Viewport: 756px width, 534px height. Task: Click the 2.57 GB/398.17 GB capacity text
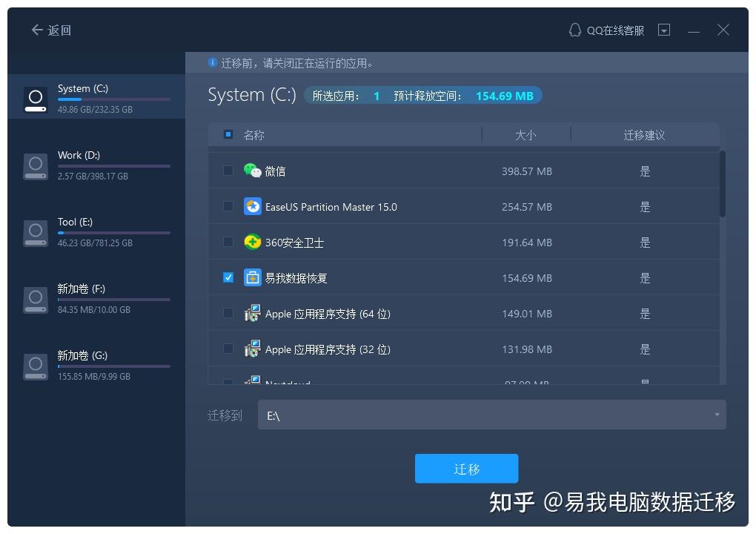click(93, 176)
